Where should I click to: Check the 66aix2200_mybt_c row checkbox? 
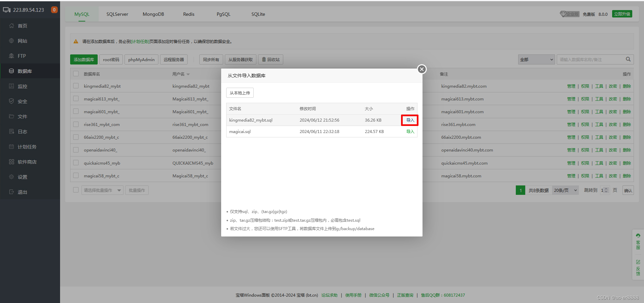click(x=76, y=137)
